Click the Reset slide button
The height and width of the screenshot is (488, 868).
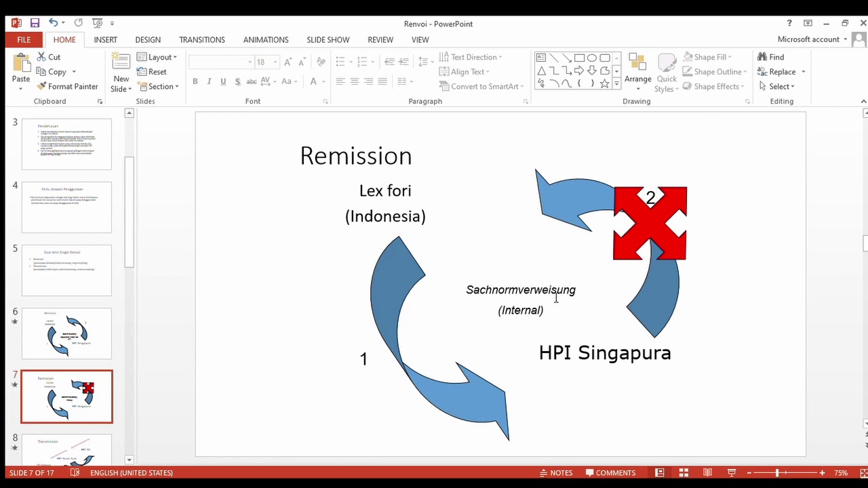point(152,72)
